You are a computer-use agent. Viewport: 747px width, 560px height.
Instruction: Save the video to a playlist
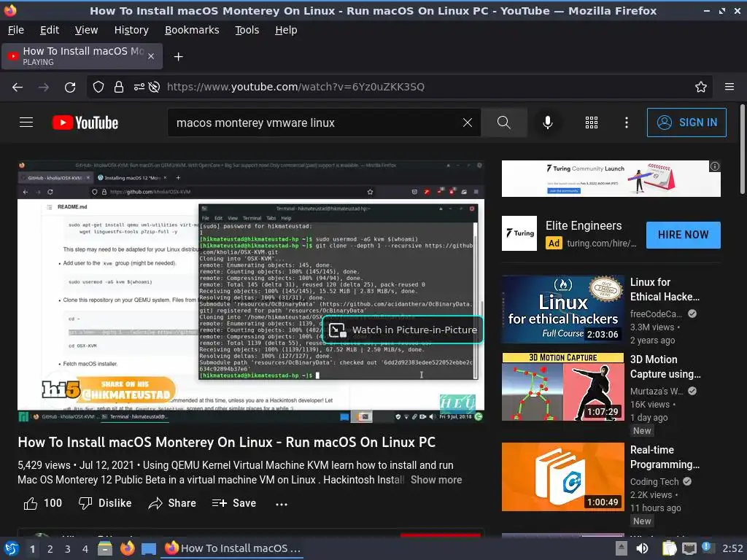[234, 503]
